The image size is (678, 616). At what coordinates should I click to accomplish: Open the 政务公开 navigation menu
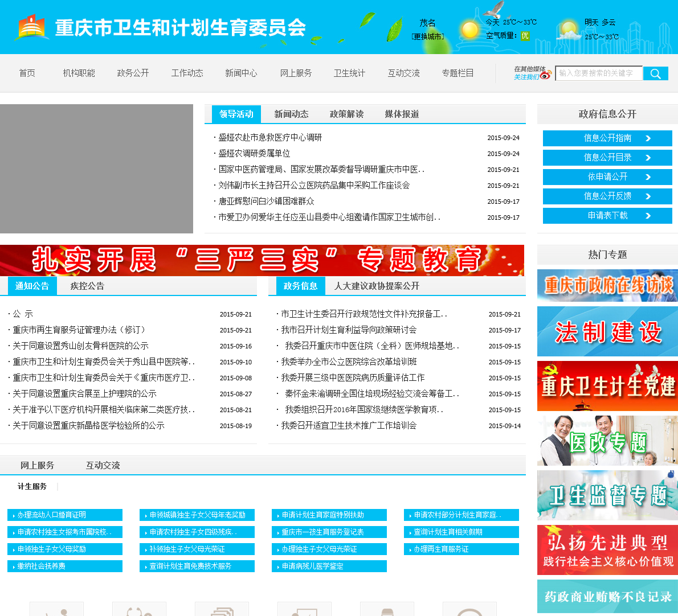133,73
